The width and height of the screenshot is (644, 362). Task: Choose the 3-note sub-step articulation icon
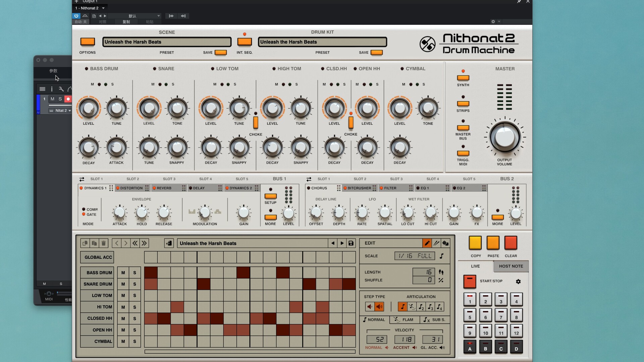point(430,307)
